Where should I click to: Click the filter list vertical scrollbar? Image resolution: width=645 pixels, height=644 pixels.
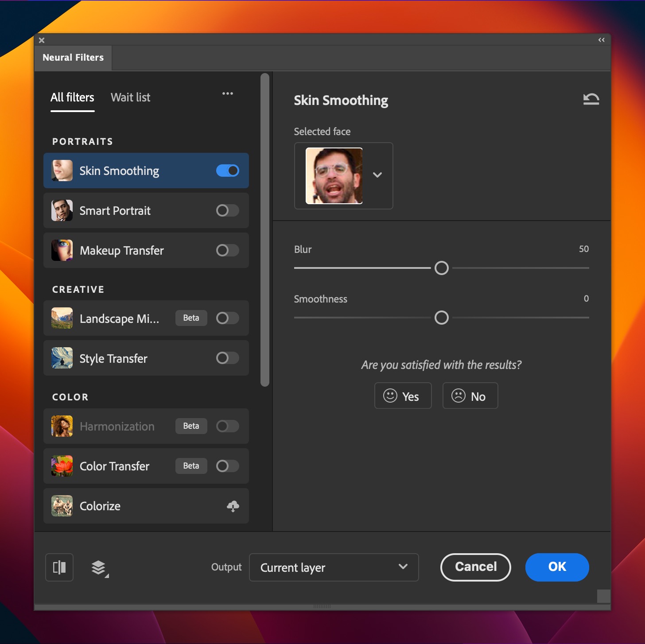(x=265, y=229)
